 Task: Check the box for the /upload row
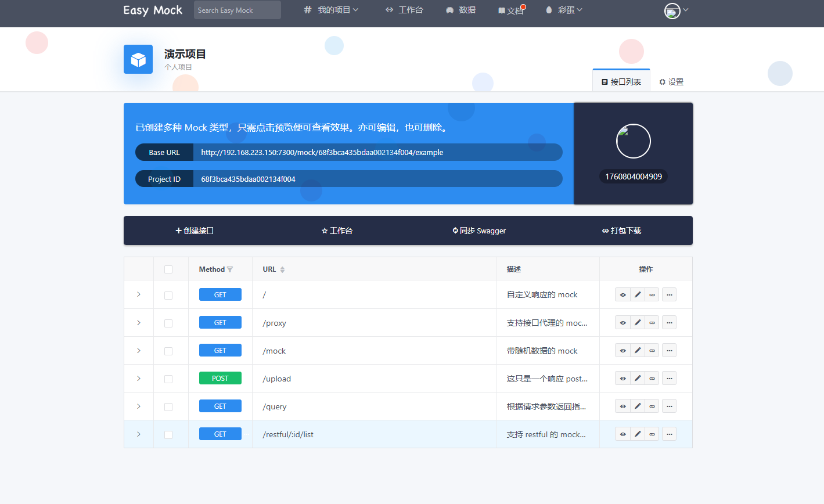click(168, 379)
